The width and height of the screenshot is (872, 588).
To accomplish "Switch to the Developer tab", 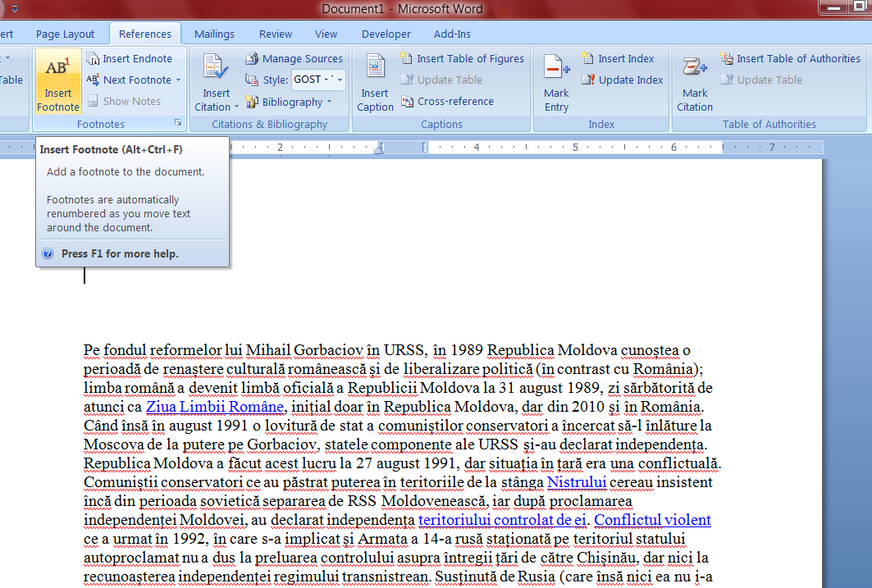I will 386,34.
